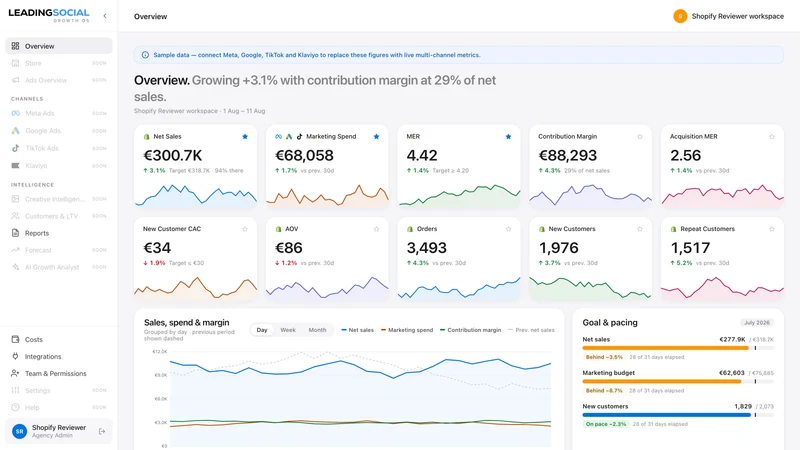
Task: Open the Integrations page
Action: (59, 356)
